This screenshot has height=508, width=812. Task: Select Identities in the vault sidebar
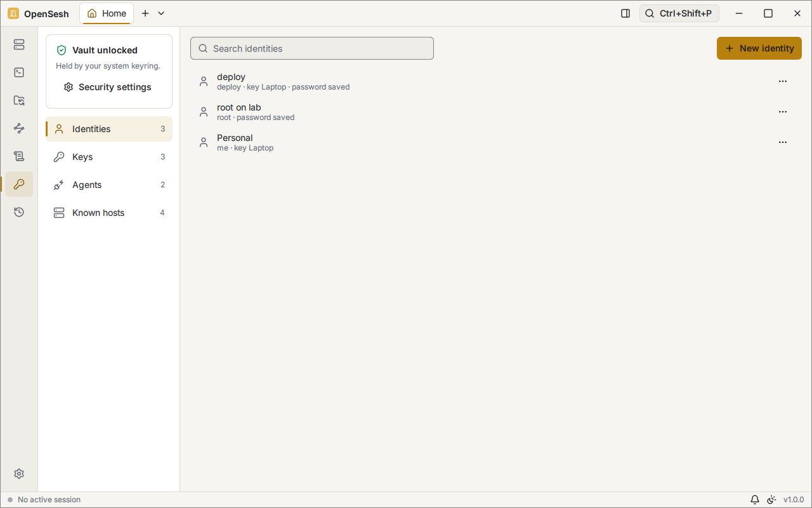109,129
